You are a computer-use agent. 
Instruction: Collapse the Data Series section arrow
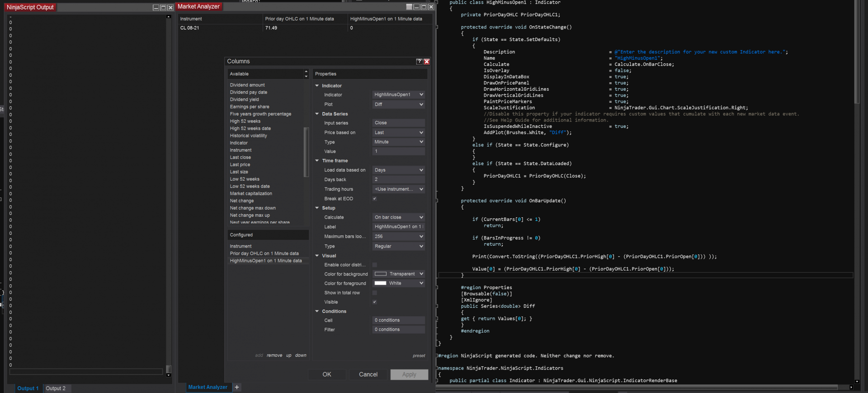tap(317, 114)
